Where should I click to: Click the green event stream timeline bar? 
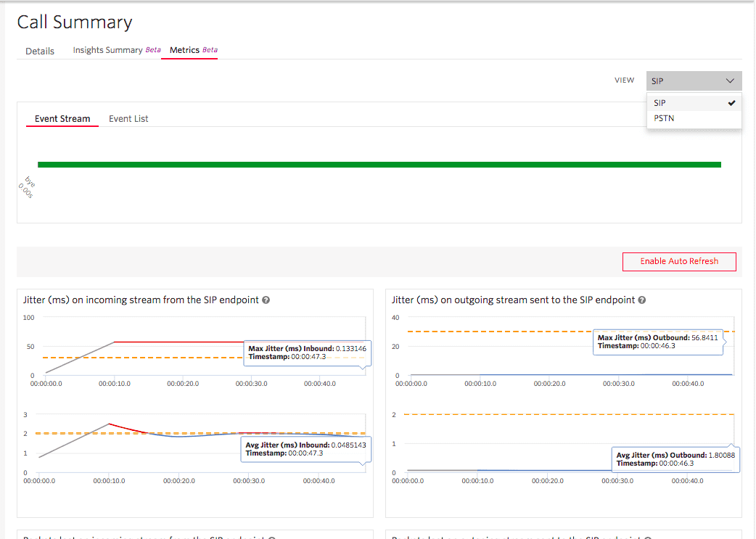tap(379, 165)
